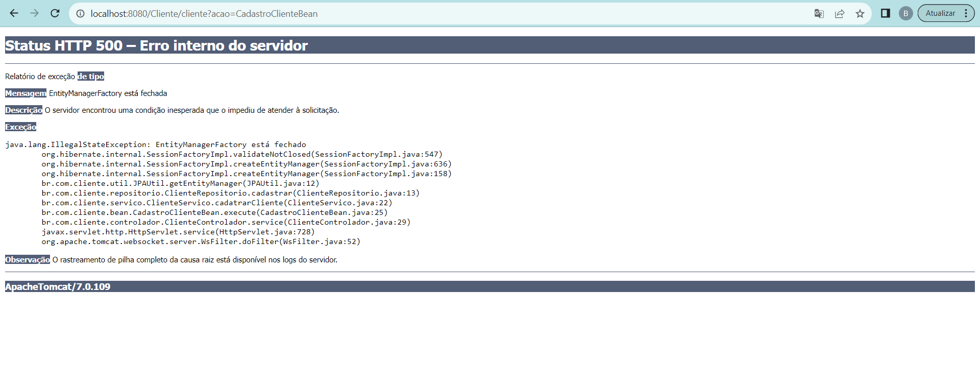
Task: Click the WsFilter.doFilter stack line
Action: 201,241
